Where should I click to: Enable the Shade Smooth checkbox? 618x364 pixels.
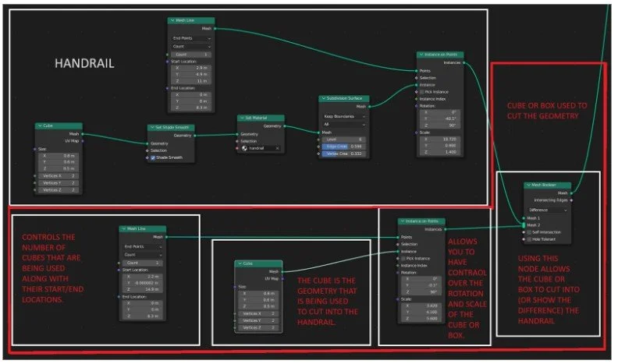pos(153,157)
